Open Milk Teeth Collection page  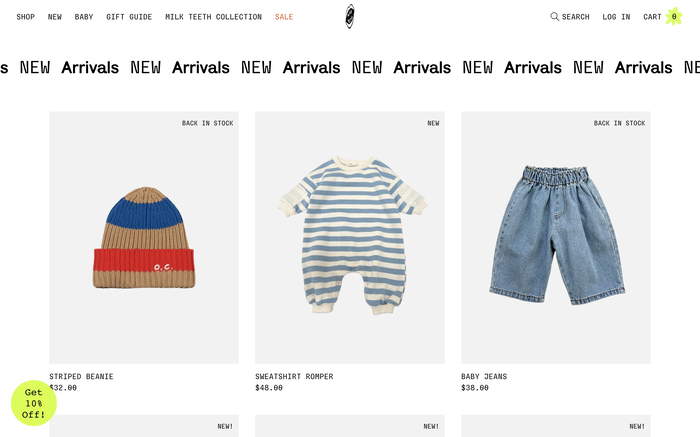[x=213, y=17]
